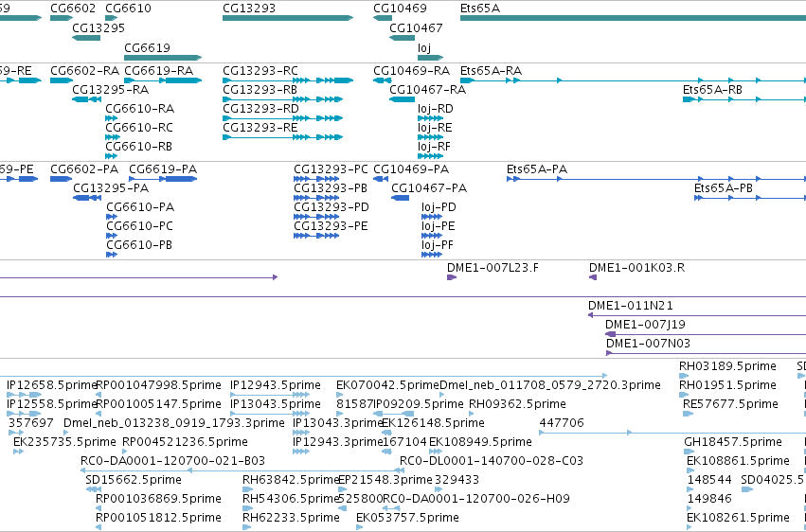
Task: Select protein CG6619-PA label
Action: 163,168
